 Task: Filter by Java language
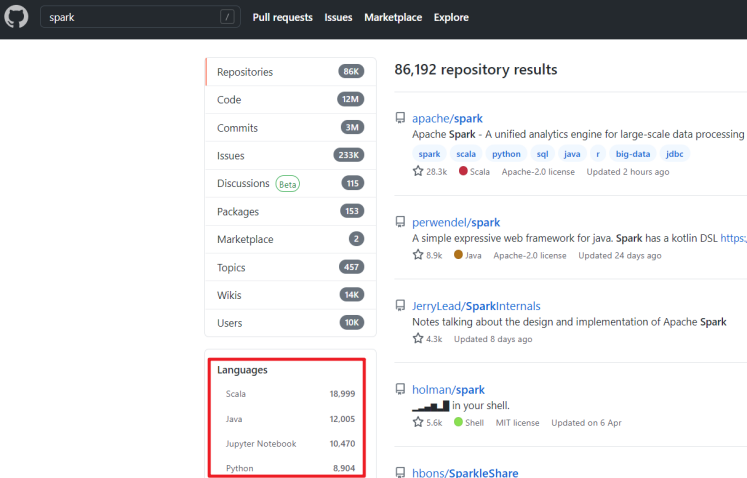coord(290,419)
